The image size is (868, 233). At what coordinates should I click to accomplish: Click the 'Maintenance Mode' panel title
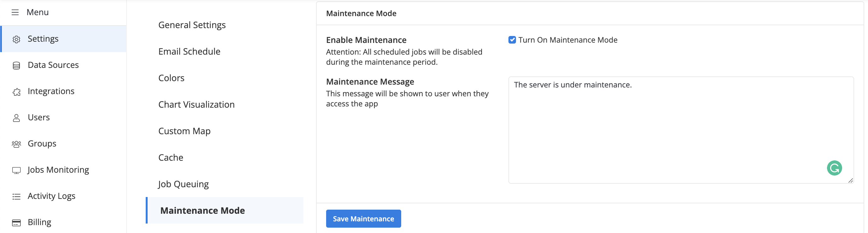click(361, 14)
